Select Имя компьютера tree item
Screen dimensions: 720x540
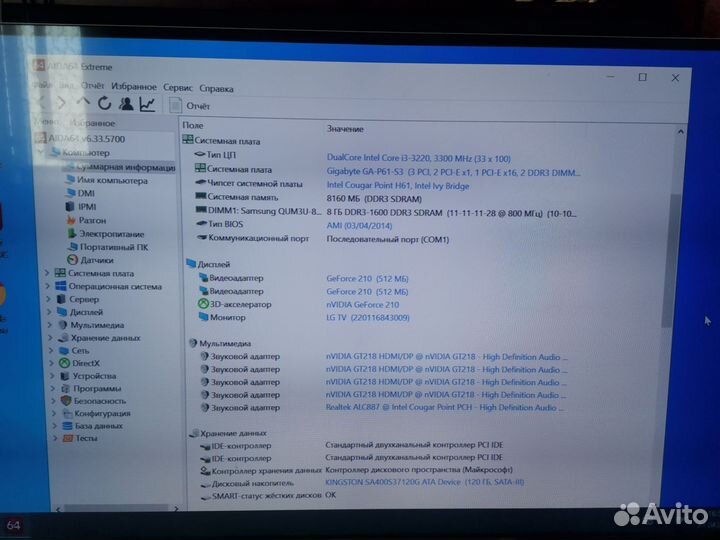coord(107,180)
